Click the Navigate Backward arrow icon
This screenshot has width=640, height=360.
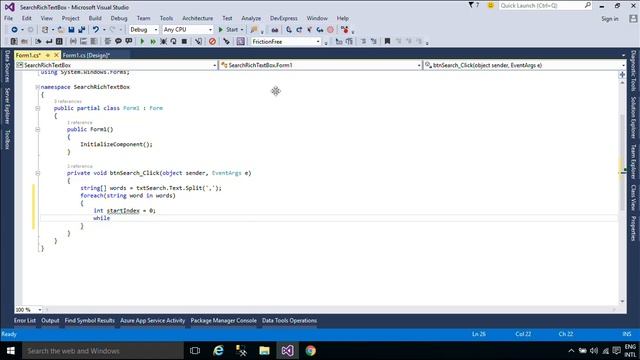(x=14, y=30)
